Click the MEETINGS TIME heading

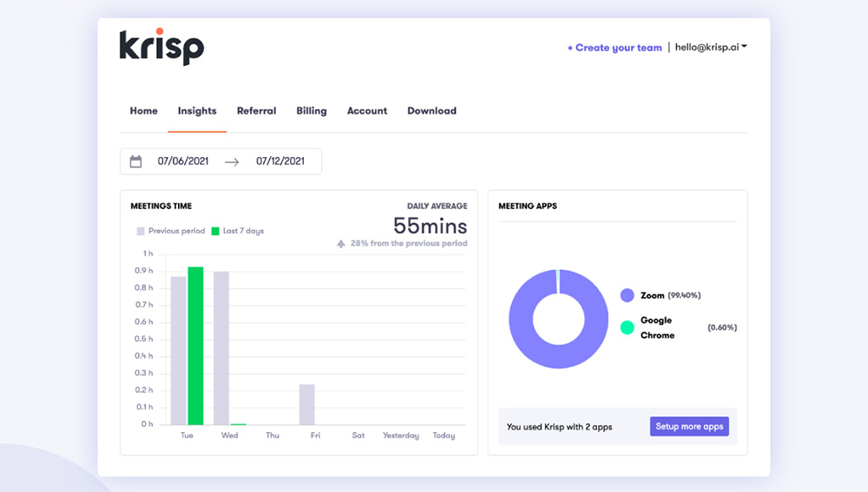tap(161, 206)
